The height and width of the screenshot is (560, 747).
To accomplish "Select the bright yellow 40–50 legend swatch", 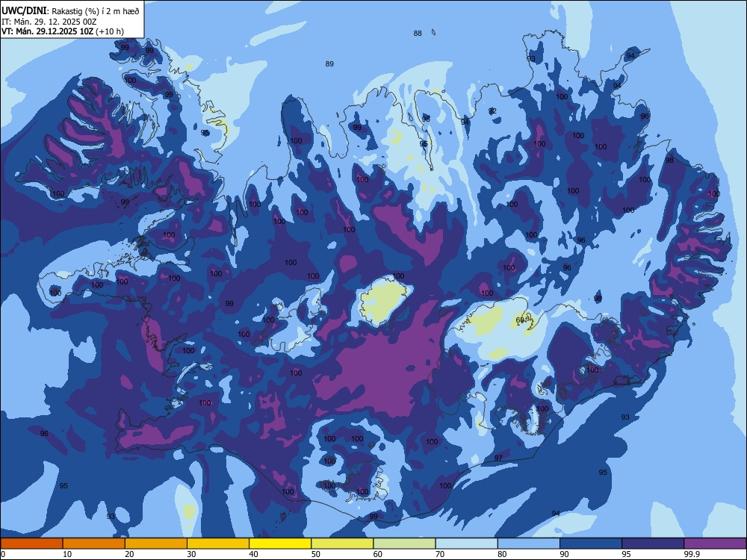I will [280, 544].
